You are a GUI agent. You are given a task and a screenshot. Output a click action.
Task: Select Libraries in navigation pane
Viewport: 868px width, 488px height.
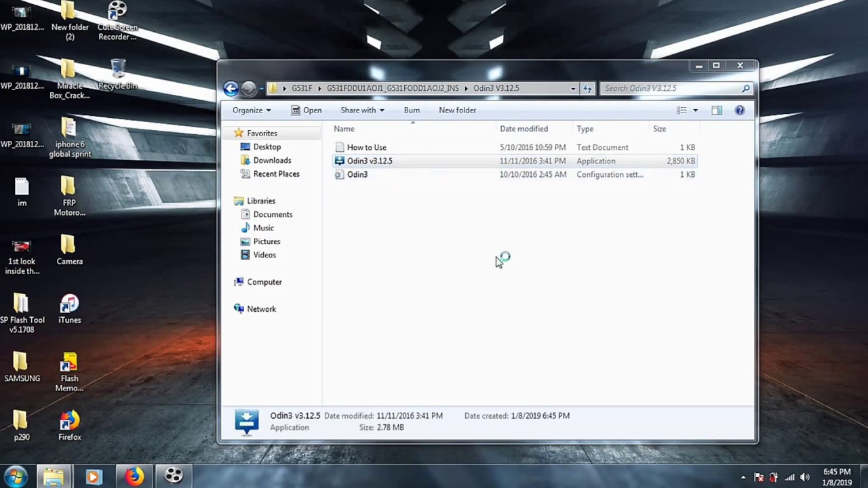pyautogui.click(x=261, y=201)
